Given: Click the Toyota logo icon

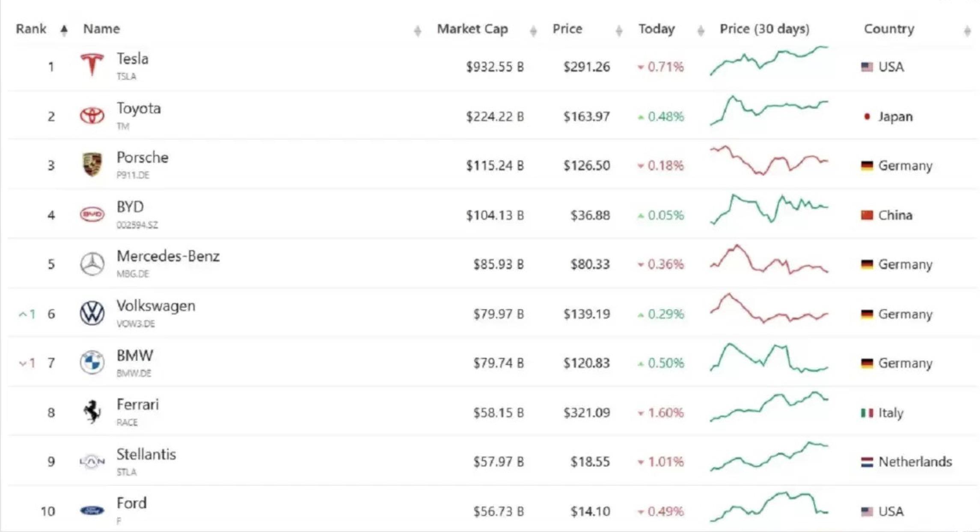Looking at the screenshot, I should tap(92, 116).
